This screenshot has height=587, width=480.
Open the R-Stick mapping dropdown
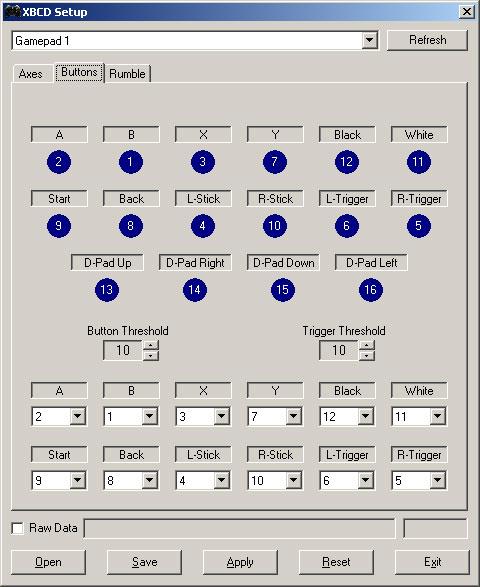point(294,480)
